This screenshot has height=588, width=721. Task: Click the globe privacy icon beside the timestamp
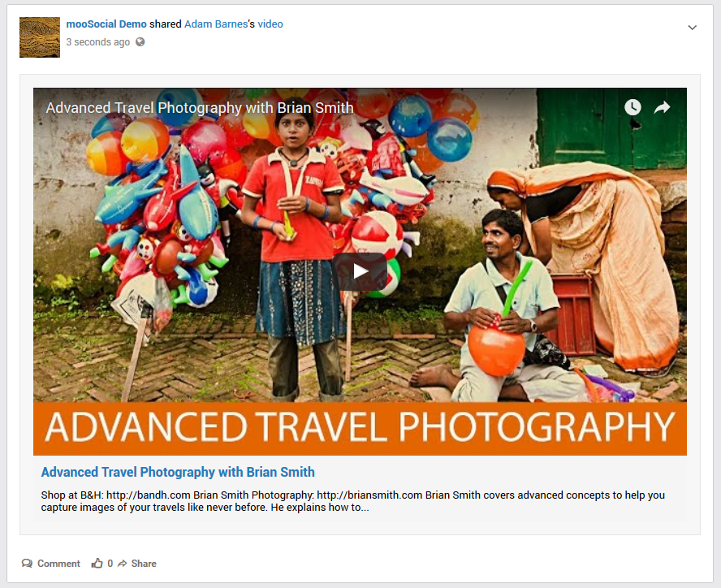[x=140, y=42]
